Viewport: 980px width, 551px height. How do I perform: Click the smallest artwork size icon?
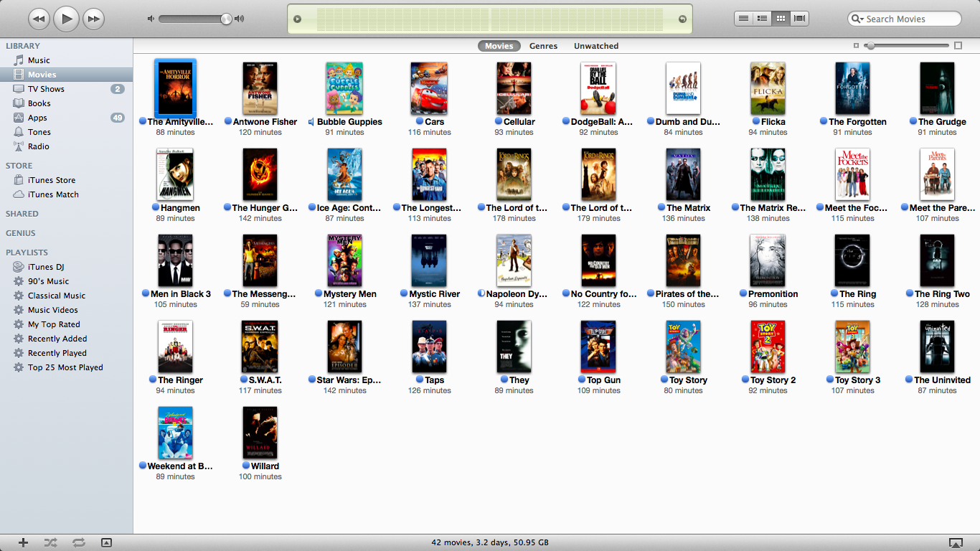(856, 46)
